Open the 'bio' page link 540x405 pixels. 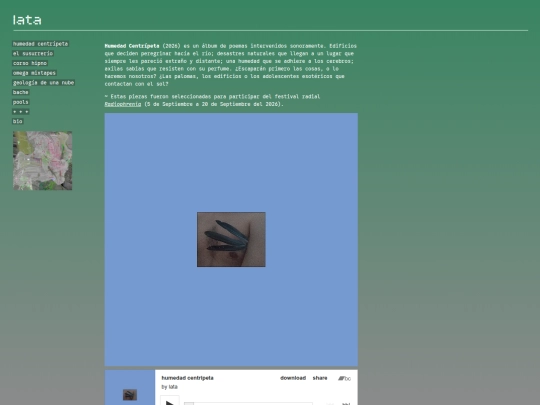[18, 121]
